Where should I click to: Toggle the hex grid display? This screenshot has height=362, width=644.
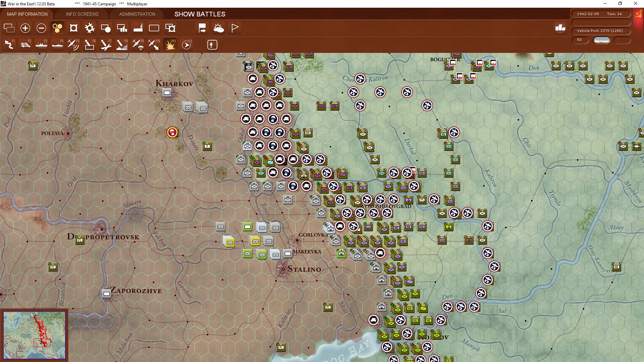(x=57, y=28)
